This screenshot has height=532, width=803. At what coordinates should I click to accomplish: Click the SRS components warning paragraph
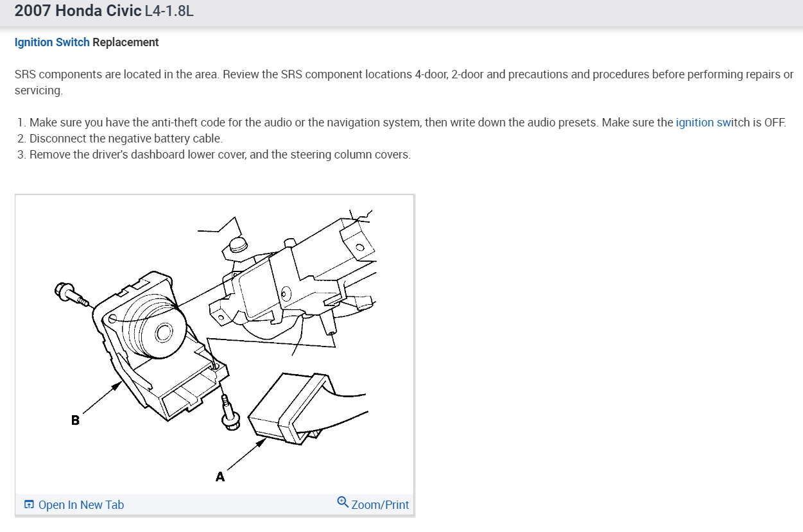coord(404,82)
